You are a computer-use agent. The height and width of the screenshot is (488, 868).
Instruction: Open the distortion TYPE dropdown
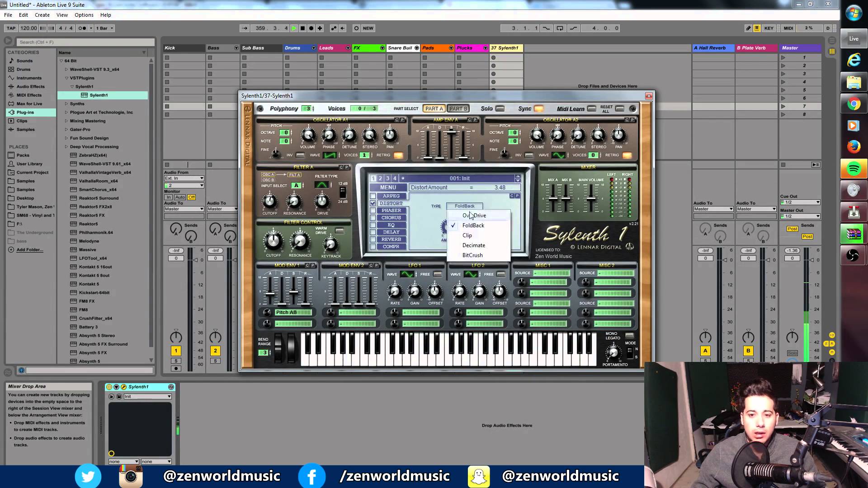pyautogui.click(x=464, y=206)
